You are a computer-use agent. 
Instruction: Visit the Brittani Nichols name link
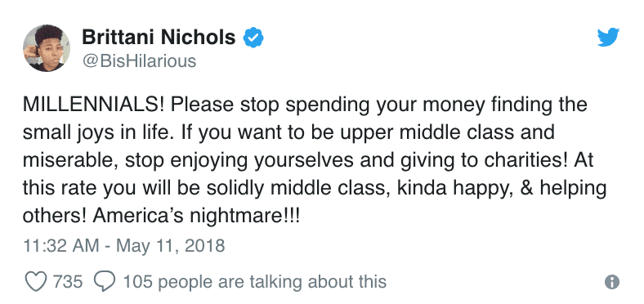[159, 38]
